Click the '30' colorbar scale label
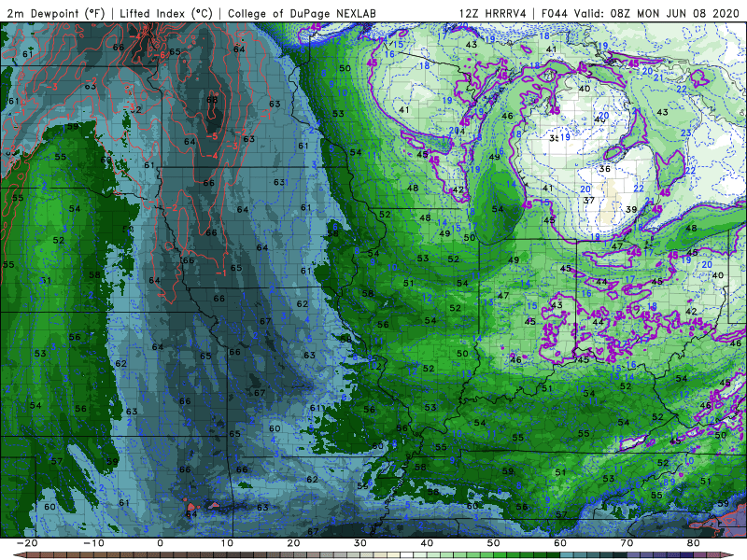This screenshot has height=560, width=747. 360,543
